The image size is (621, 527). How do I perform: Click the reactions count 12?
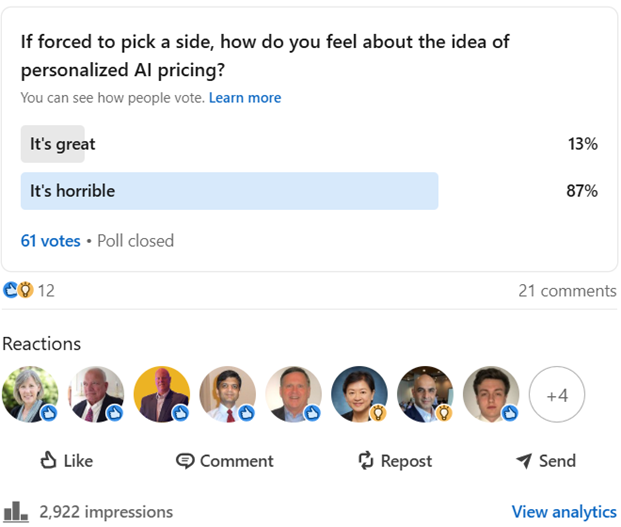[46, 291]
